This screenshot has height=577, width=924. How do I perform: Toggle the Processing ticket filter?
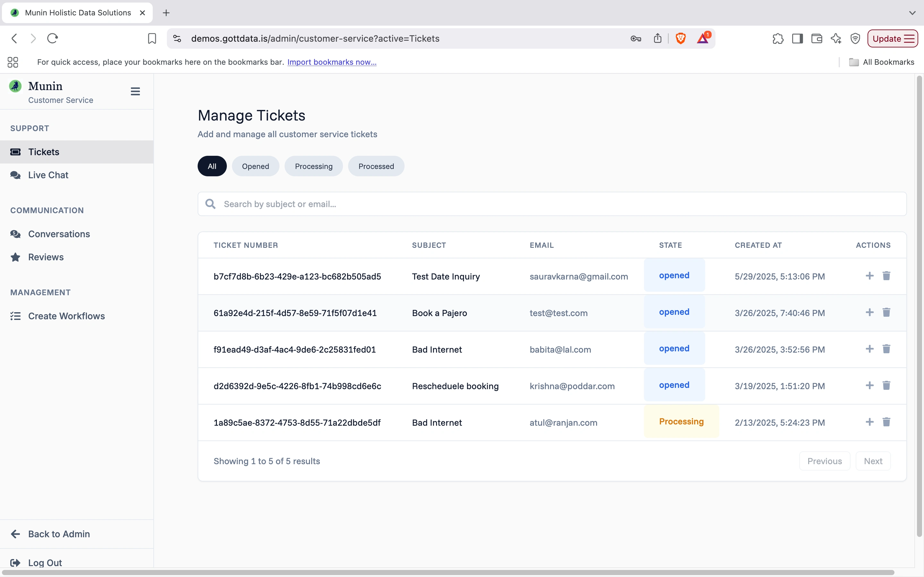click(313, 166)
